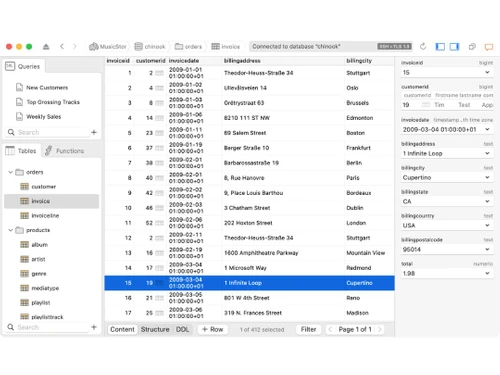
Task: Select the invoice table in sidebar
Action: click(x=52, y=201)
